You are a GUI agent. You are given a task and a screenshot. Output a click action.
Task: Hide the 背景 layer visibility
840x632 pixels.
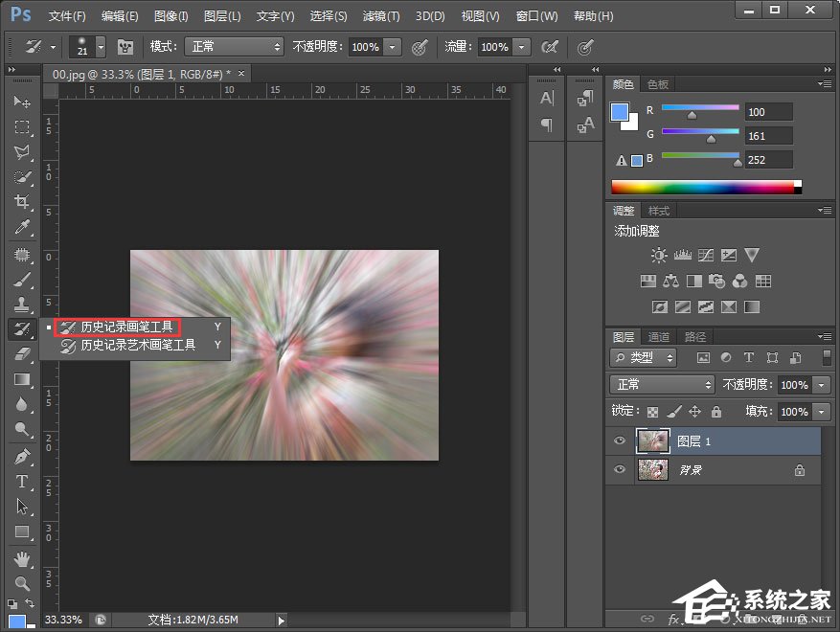pos(620,469)
